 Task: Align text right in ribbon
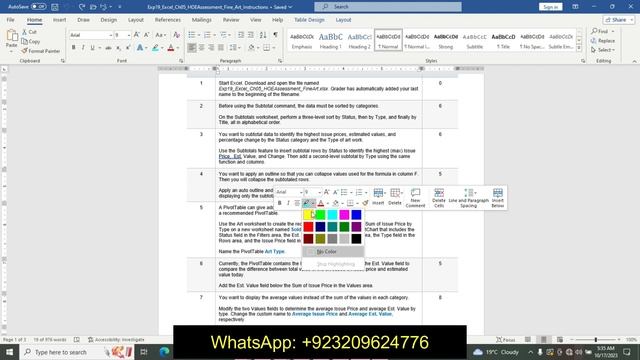click(x=211, y=48)
